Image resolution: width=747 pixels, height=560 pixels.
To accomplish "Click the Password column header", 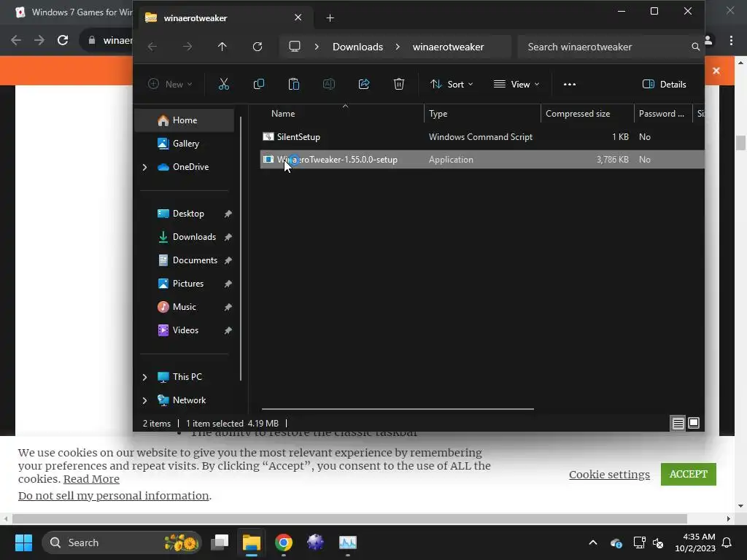I will tap(662, 114).
